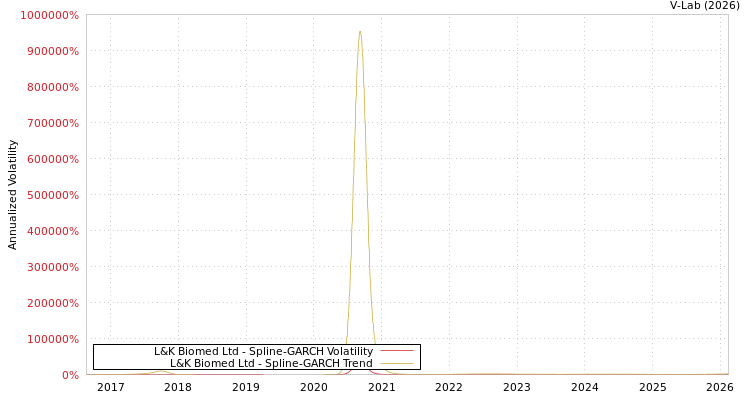Click the peak of the trend spike

click(360, 32)
